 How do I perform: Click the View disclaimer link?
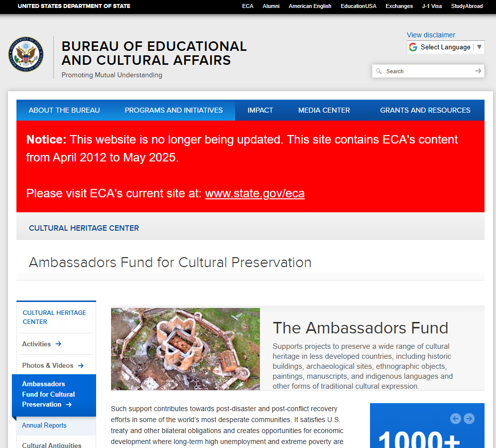431,35
